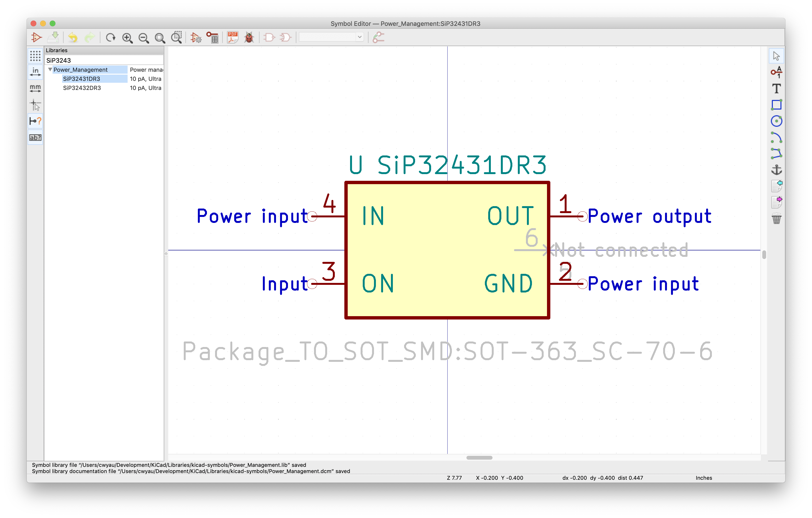Zoom to fit symbol in window

point(160,38)
